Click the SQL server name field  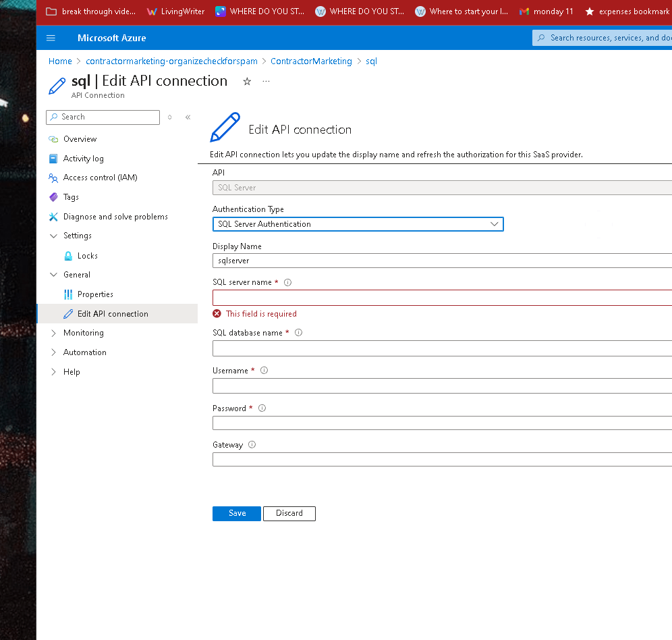tap(443, 298)
